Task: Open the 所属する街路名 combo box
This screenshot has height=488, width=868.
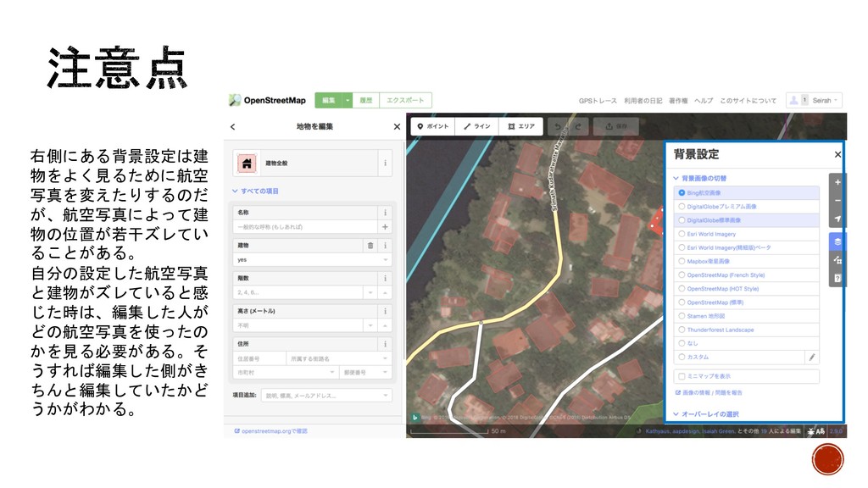Action: [x=339, y=358]
